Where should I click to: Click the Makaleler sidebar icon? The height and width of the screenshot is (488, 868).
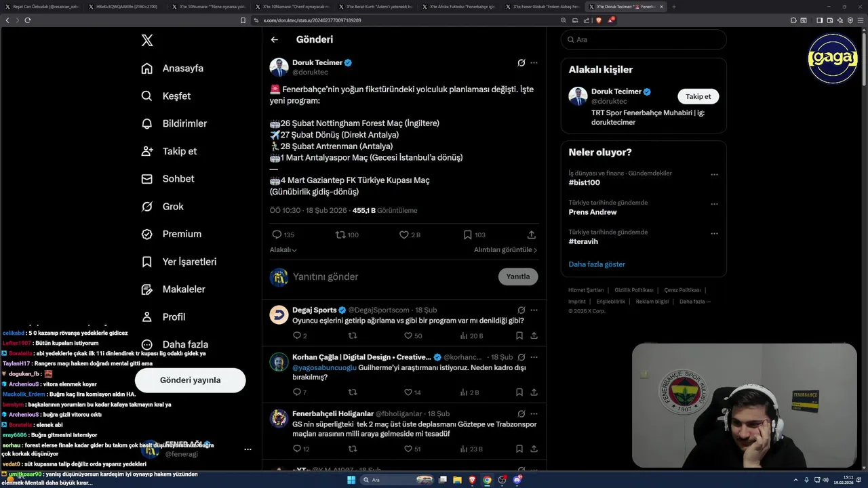(x=146, y=289)
